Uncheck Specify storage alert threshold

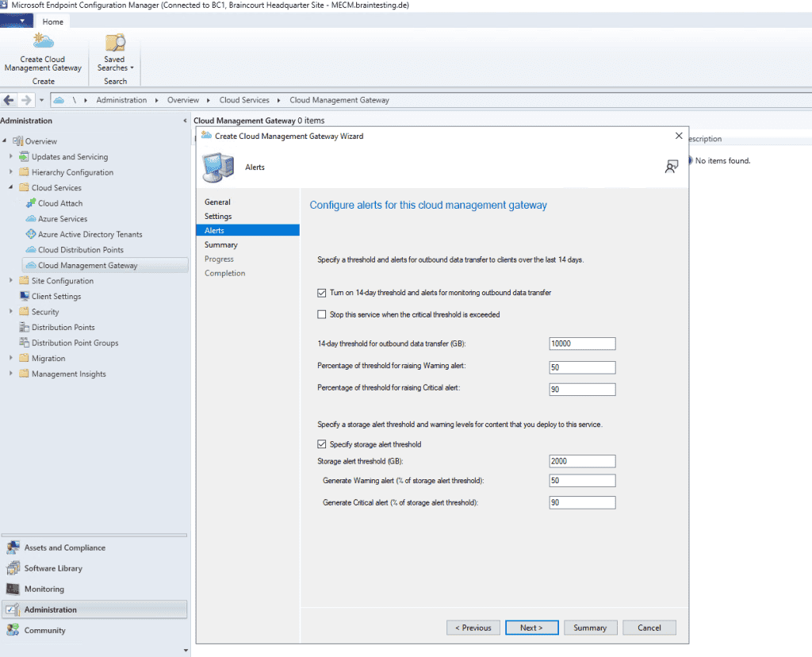pos(324,444)
